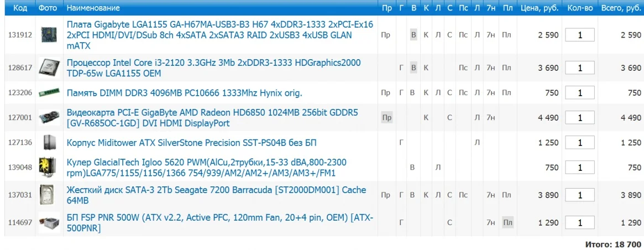
Task: Click the 'Кол-во' column header
Action: click(x=580, y=8)
